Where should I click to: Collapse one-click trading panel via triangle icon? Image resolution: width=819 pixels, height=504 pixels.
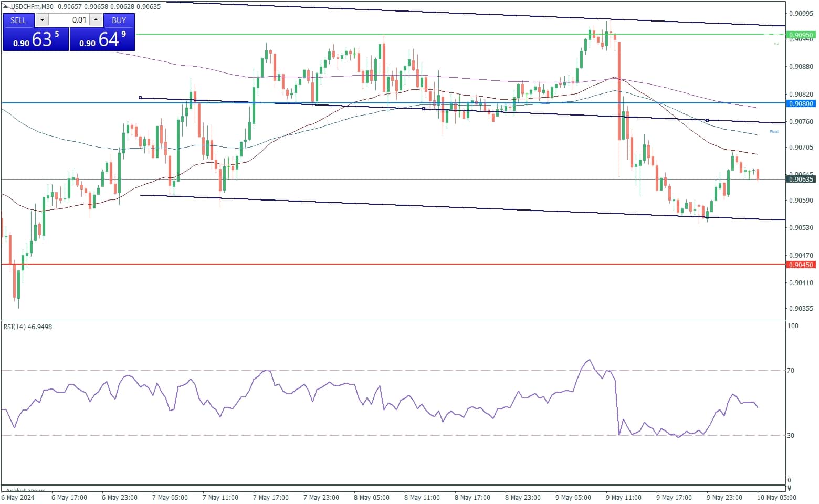click(6, 7)
